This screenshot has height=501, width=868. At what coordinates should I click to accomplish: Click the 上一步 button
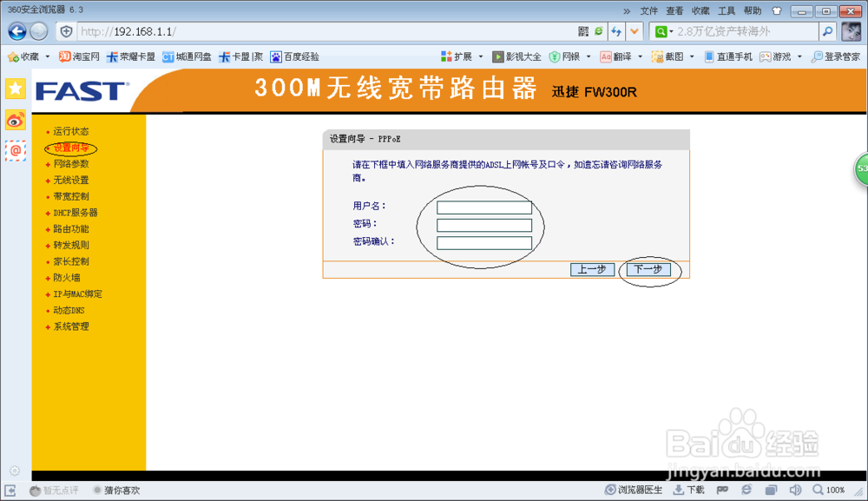point(592,269)
